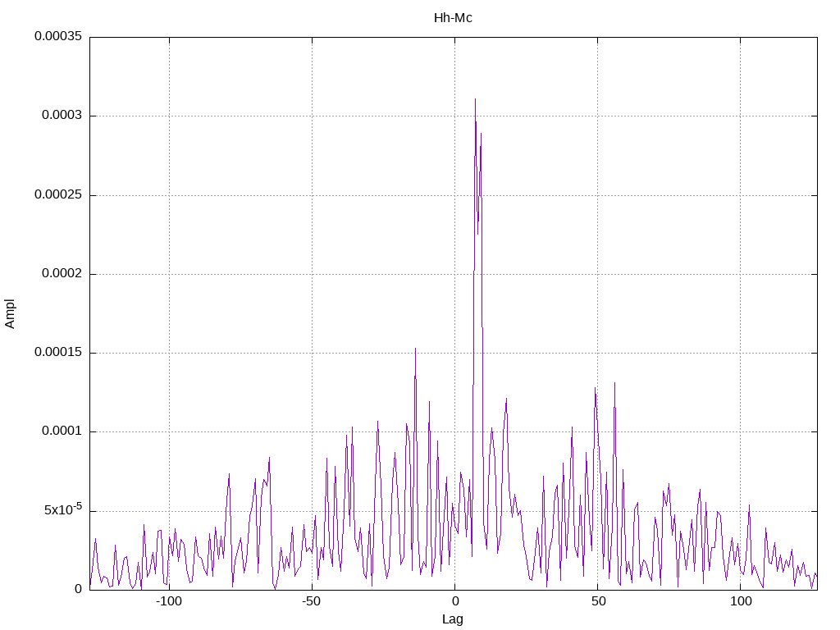Click y-axis tick label 0.00035
The height and width of the screenshot is (630, 840).
pos(58,36)
